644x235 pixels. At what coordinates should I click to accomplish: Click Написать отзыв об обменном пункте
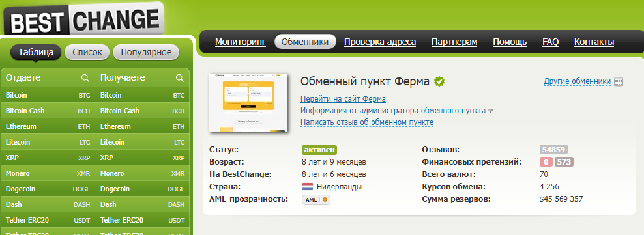click(x=367, y=122)
